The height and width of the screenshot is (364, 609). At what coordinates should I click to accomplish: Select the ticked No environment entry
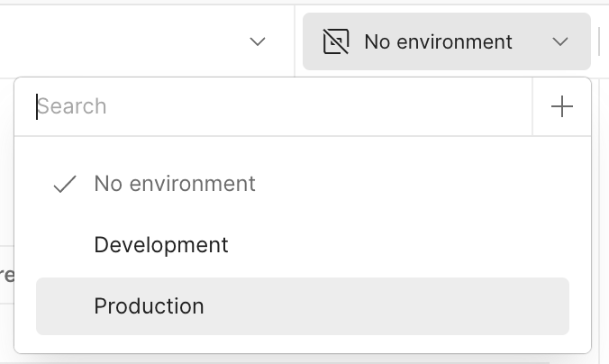[175, 184]
